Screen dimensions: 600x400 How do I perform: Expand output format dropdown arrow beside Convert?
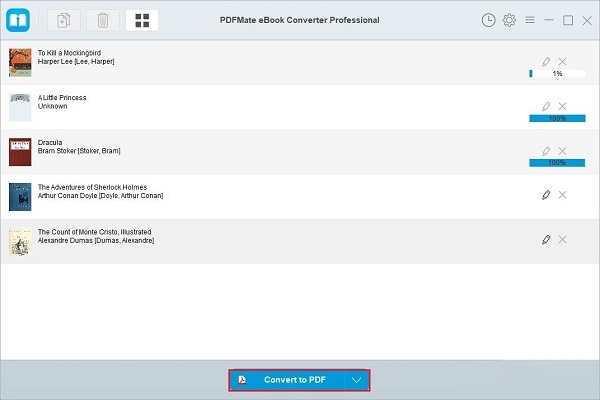pos(357,380)
